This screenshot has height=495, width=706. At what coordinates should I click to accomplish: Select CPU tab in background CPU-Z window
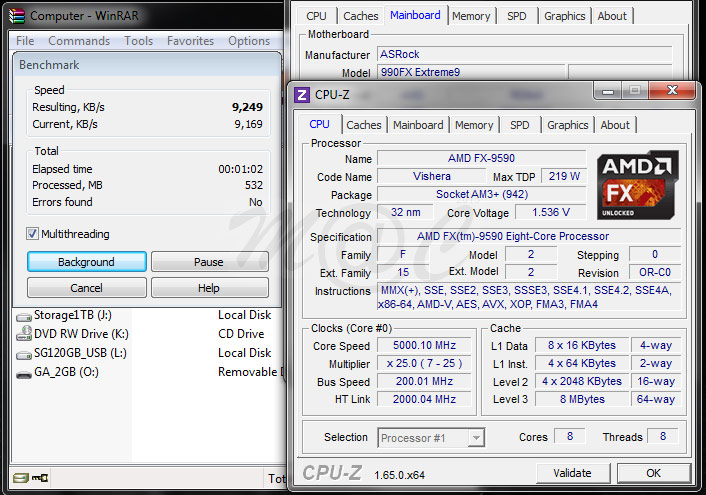click(x=316, y=16)
